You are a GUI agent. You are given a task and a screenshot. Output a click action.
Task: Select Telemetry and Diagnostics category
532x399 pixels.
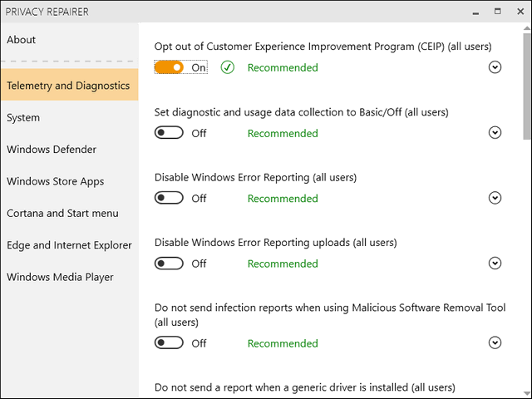pos(69,85)
